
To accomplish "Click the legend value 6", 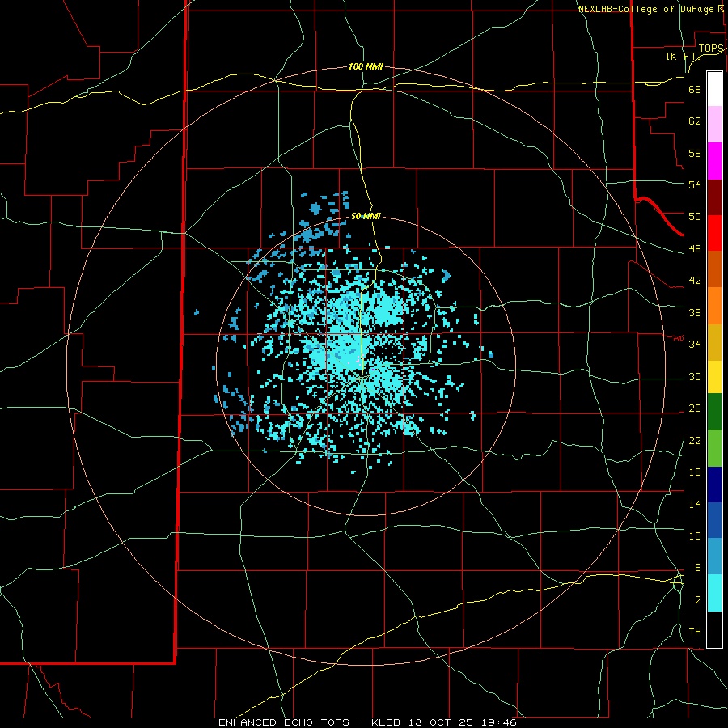I will pyautogui.click(x=697, y=567).
